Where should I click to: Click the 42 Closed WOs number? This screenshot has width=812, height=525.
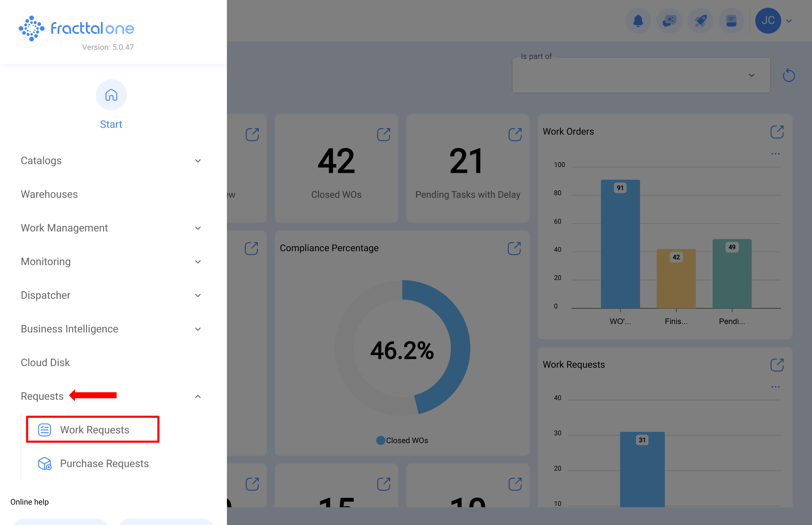(x=336, y=161)
